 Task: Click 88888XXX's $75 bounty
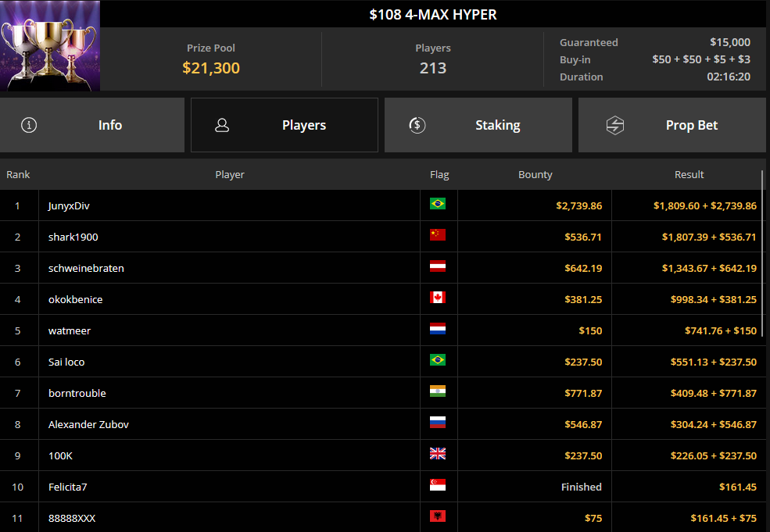593,518
